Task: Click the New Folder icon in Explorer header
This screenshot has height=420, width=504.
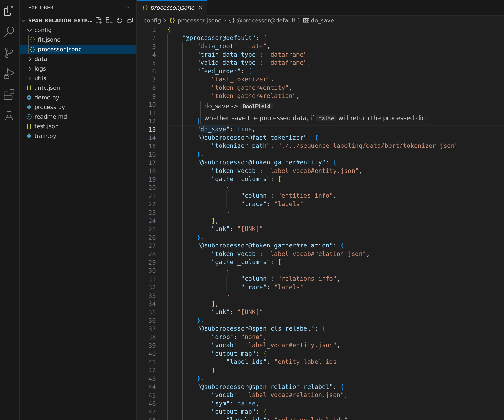Action: coord(109,20)
